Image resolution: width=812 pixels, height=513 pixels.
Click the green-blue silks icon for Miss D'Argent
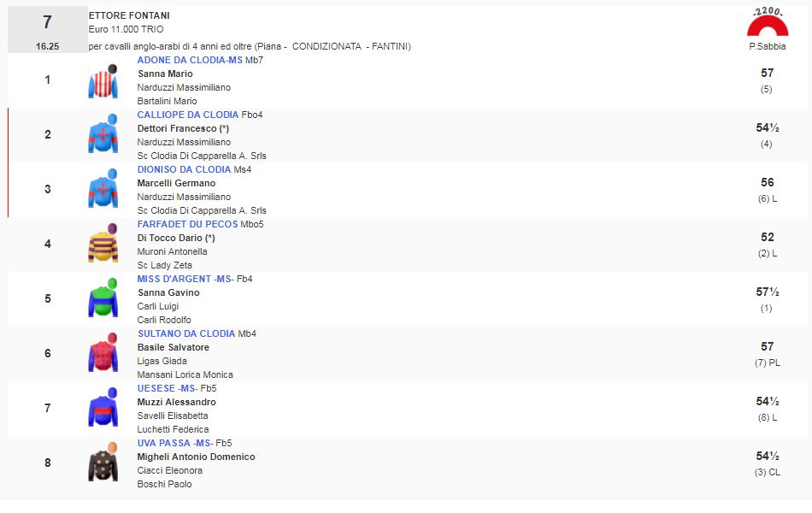pyautogui.click(x=103, y=299)
